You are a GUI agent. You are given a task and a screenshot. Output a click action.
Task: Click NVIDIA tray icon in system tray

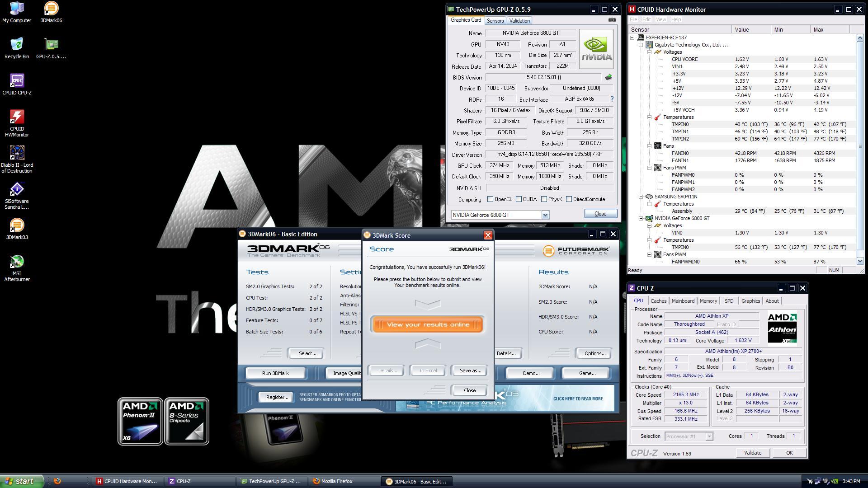[835, 481]
